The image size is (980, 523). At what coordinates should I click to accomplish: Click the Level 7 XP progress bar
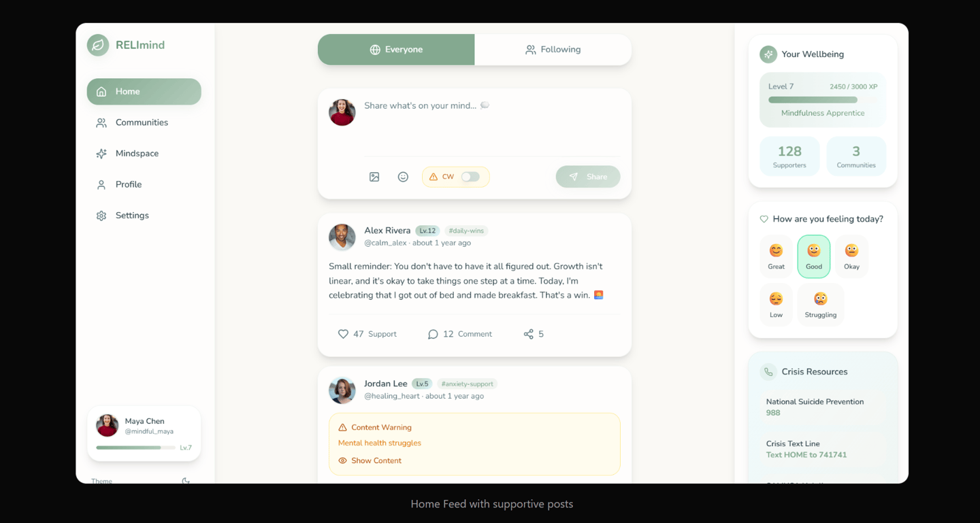pyautogui.click(x=823, y=100)
